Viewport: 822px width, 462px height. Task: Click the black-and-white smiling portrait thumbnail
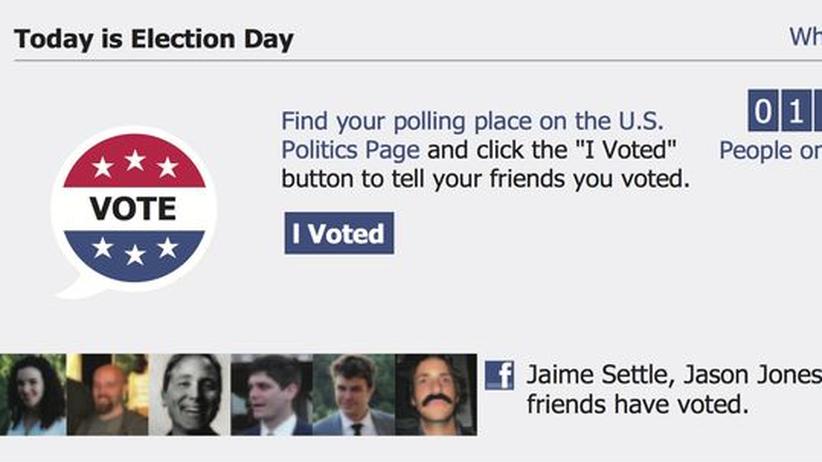(190, 394)
